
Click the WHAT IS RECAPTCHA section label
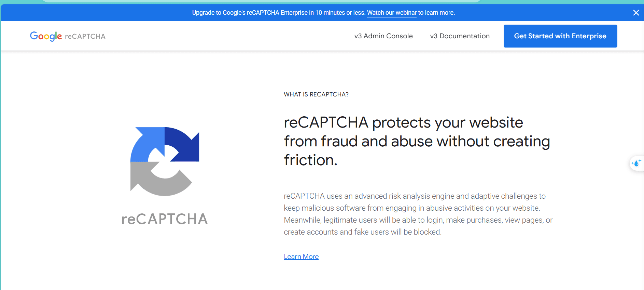click(316, 94)
